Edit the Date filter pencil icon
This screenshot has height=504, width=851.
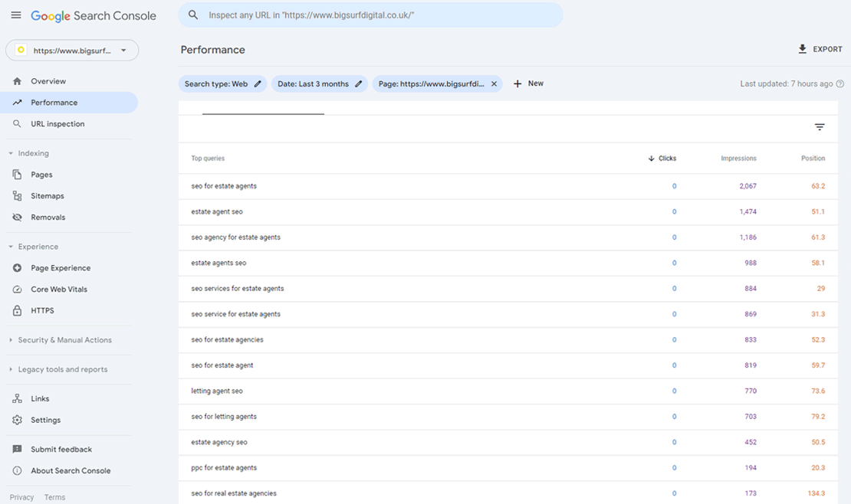point(359,83)
